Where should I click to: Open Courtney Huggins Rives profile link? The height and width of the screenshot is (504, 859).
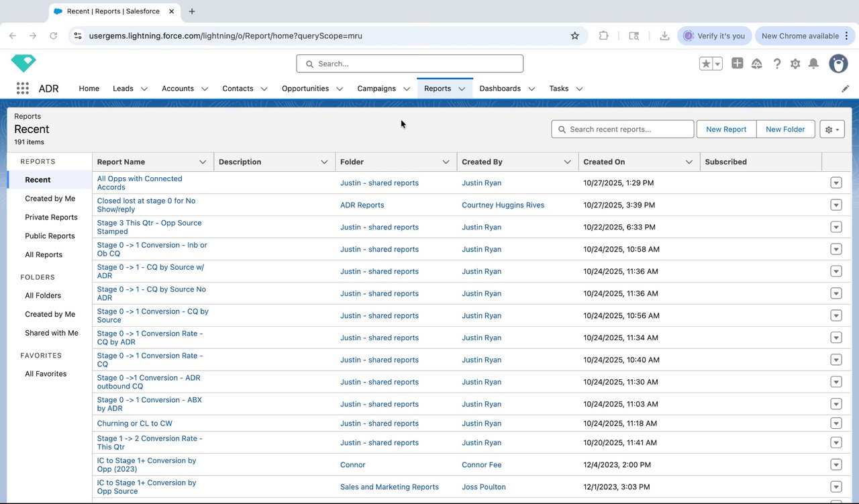pyautogui.click(x=503, y=205)
